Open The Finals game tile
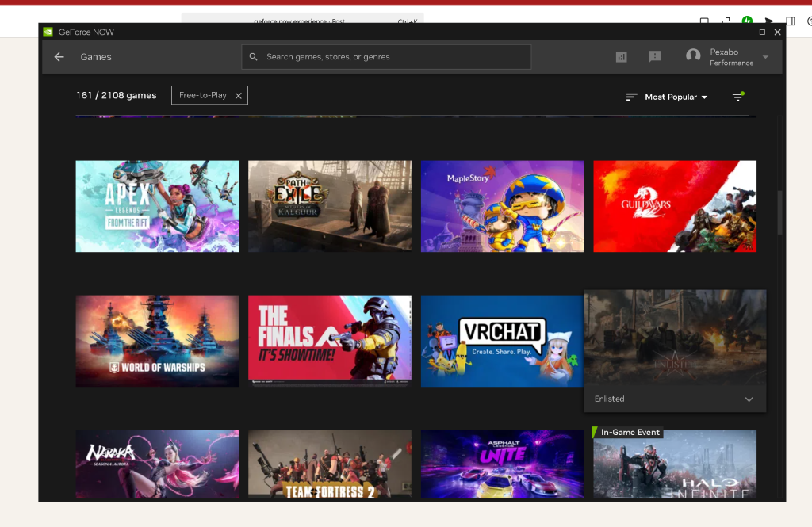The height and width of the screenshot is (527, 812). point(330,341)
